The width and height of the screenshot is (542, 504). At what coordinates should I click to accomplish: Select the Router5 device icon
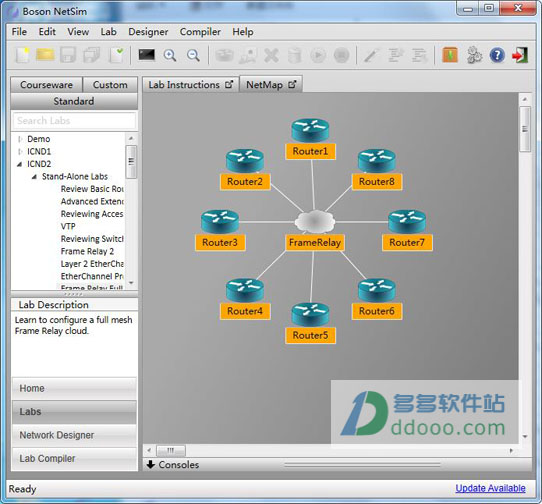click(310, 315)
